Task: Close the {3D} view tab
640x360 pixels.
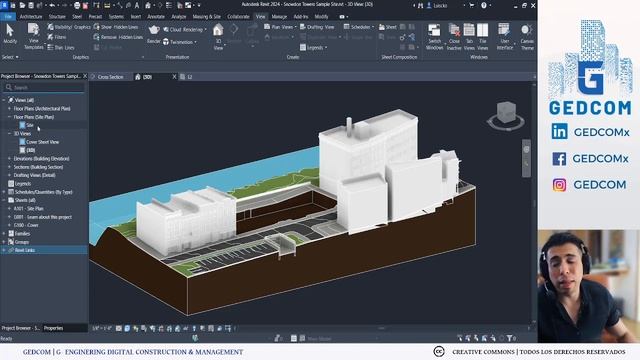Action: pyautogui.click(x=174, y=77)
